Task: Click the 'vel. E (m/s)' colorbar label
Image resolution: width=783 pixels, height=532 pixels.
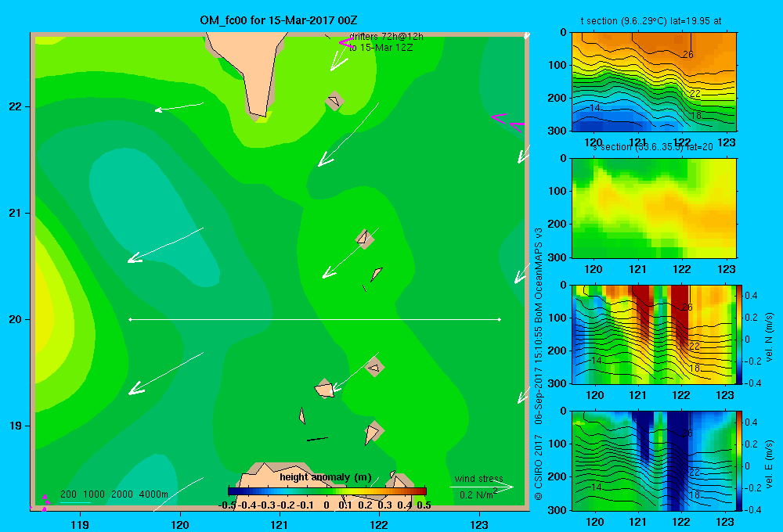Action: pyautogui.click(x=770, y=464)
